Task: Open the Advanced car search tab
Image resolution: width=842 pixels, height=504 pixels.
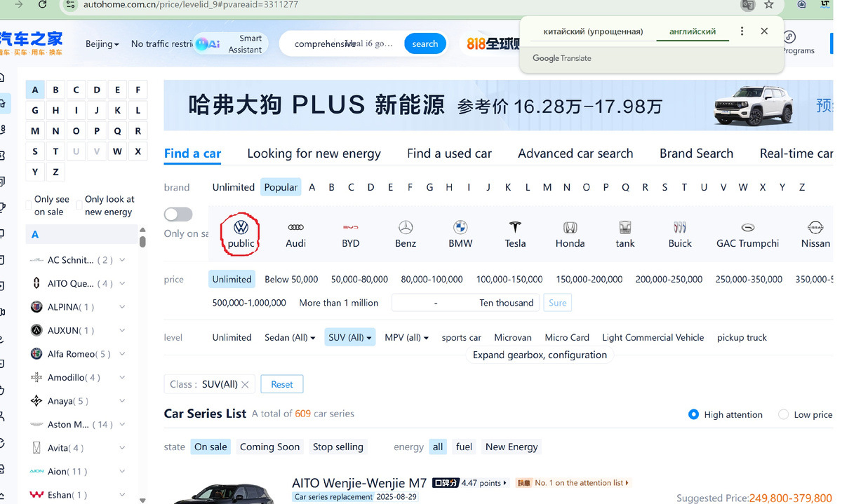Action: click(x=575, y=154)
